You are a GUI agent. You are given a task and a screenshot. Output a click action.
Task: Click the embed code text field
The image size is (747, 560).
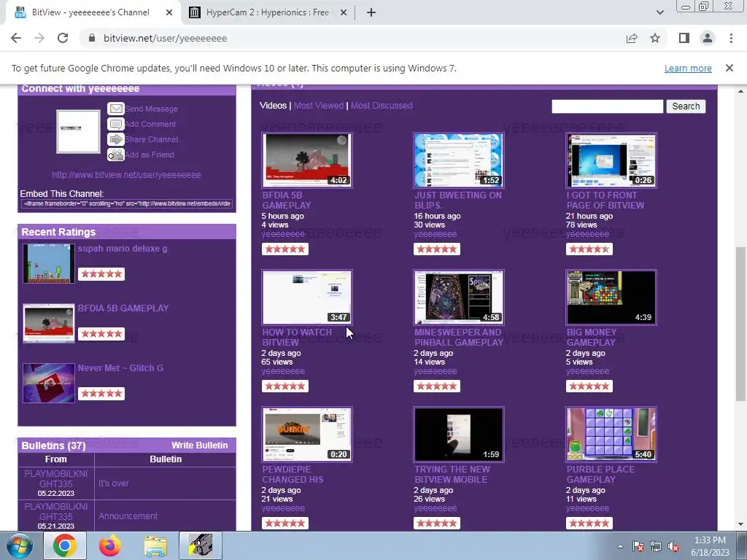[127, 203]
